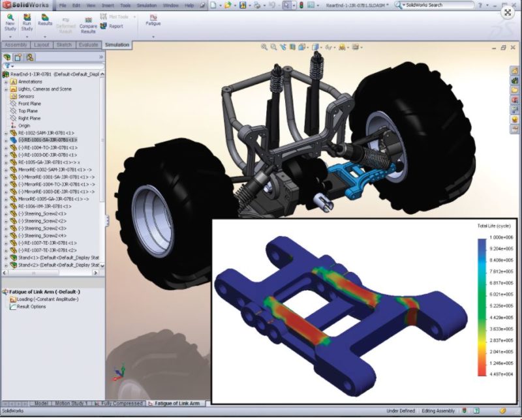Expand Lights, Cameras and Scene
The image size is (522, 420).
[5, 89]
